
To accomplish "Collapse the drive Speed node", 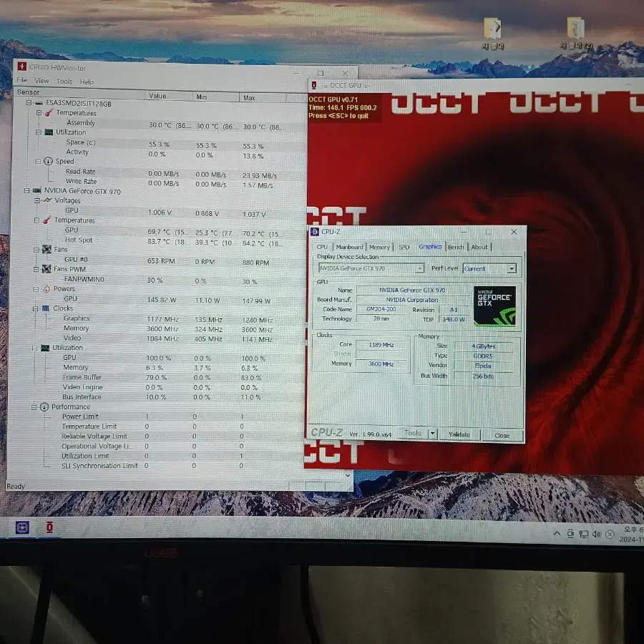I will tap(38, 162).
